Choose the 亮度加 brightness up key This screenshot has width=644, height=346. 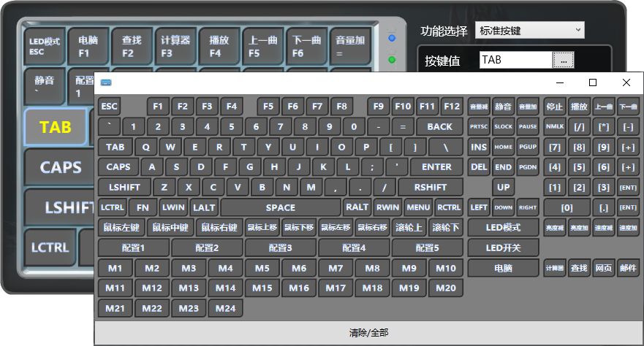pos(579,228)
